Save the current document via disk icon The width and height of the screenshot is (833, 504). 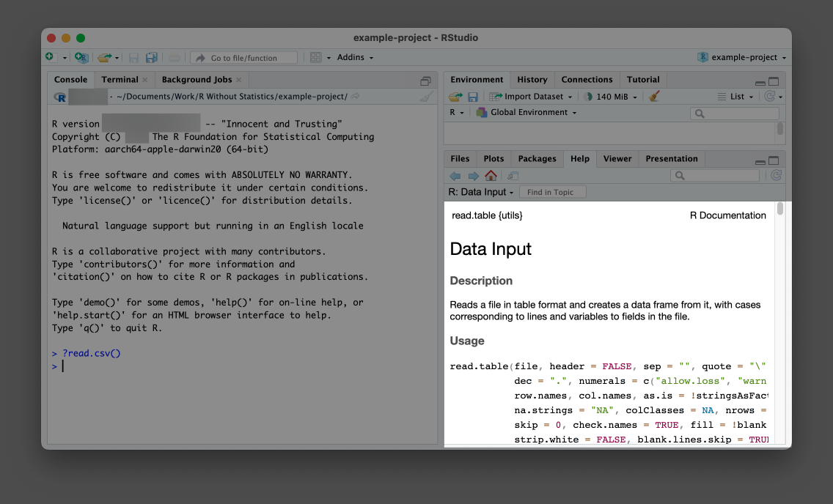[135, 56]
